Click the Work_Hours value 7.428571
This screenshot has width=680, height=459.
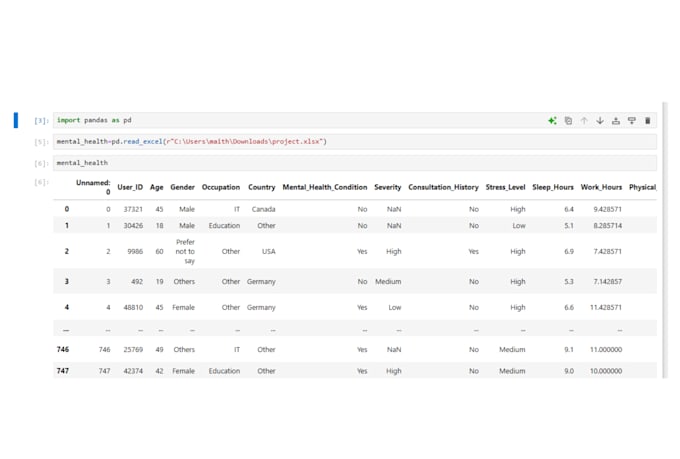click(608, 251)
